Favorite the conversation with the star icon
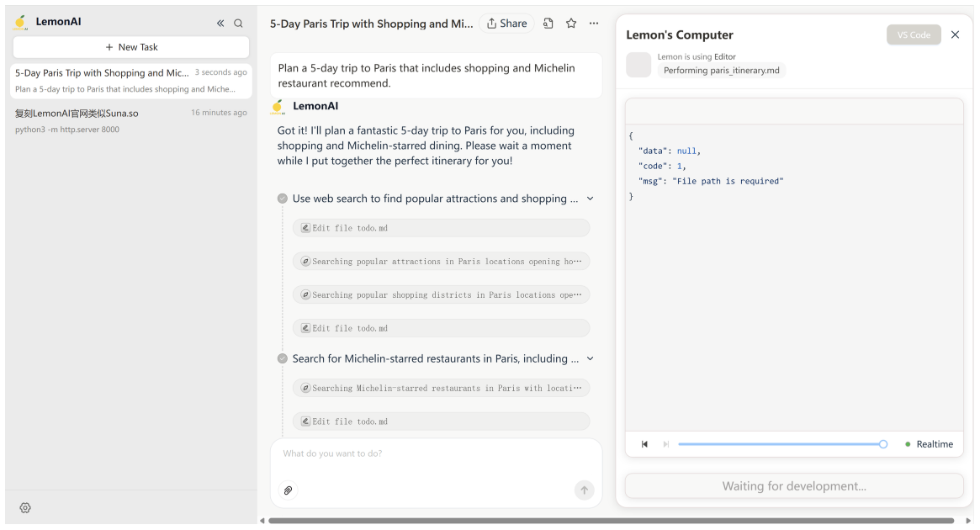Screen dimensions: 980x530 coord(571,23)
